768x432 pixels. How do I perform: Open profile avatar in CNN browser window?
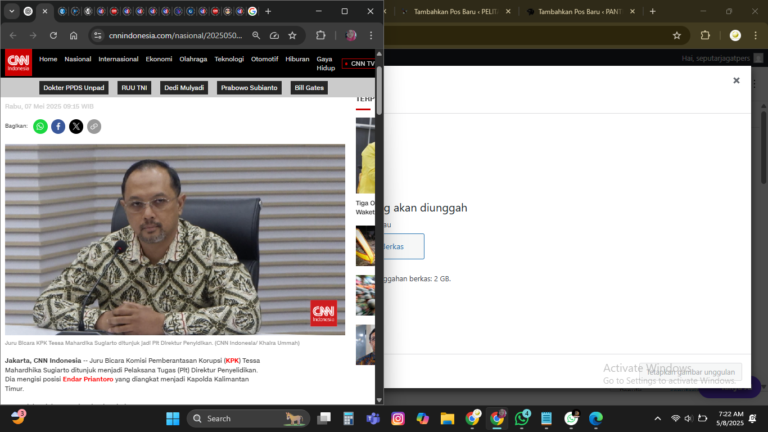(351, 35)
